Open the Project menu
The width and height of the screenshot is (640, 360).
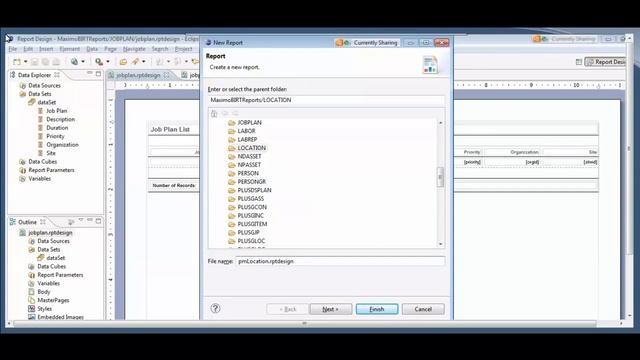pyautogui.click(x=183, y=49)
